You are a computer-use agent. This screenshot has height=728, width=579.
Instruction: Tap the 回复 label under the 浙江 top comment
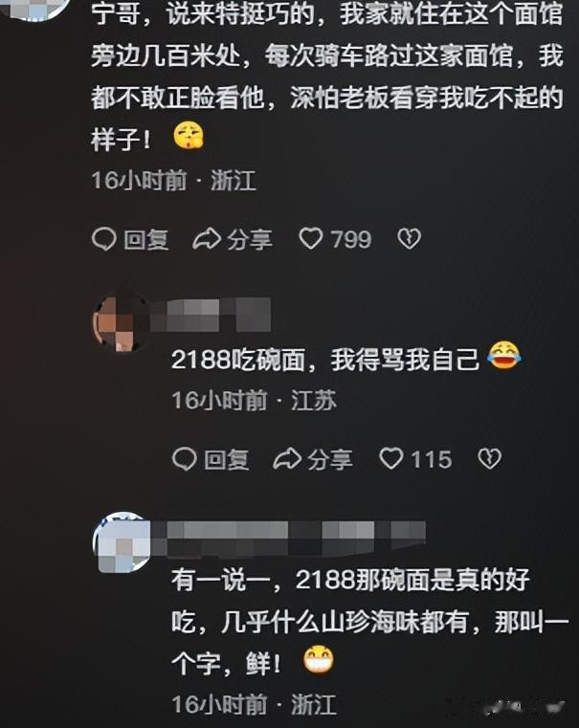pos(146,239)
